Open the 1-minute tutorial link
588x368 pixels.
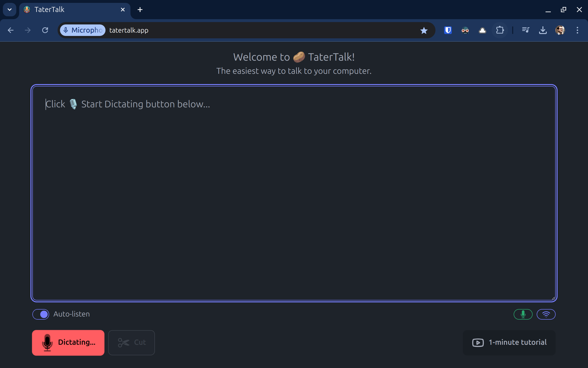pos(509,342)
